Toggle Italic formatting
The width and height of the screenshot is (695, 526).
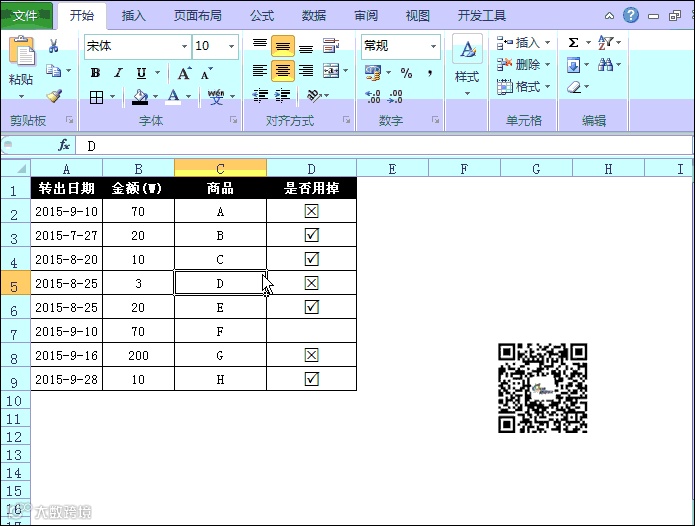(118, 73)
